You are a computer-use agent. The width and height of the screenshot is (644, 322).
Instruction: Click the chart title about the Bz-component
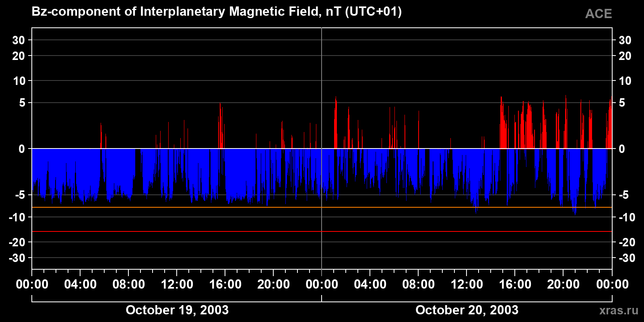pos(217,12)
